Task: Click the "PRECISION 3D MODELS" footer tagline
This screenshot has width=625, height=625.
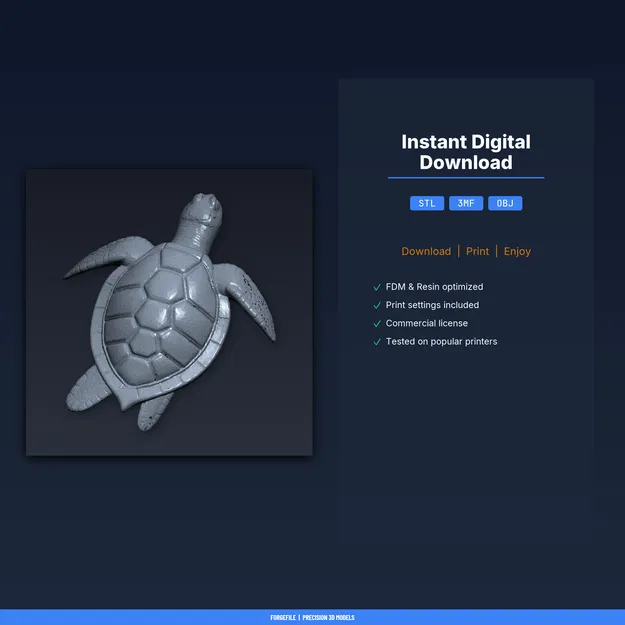Action: (328, 617)
